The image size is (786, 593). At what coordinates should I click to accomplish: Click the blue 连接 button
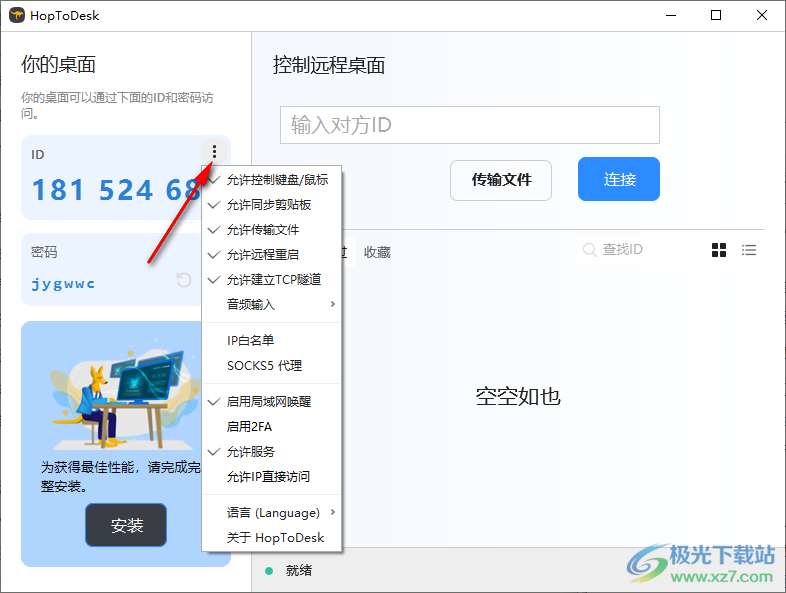619,179
